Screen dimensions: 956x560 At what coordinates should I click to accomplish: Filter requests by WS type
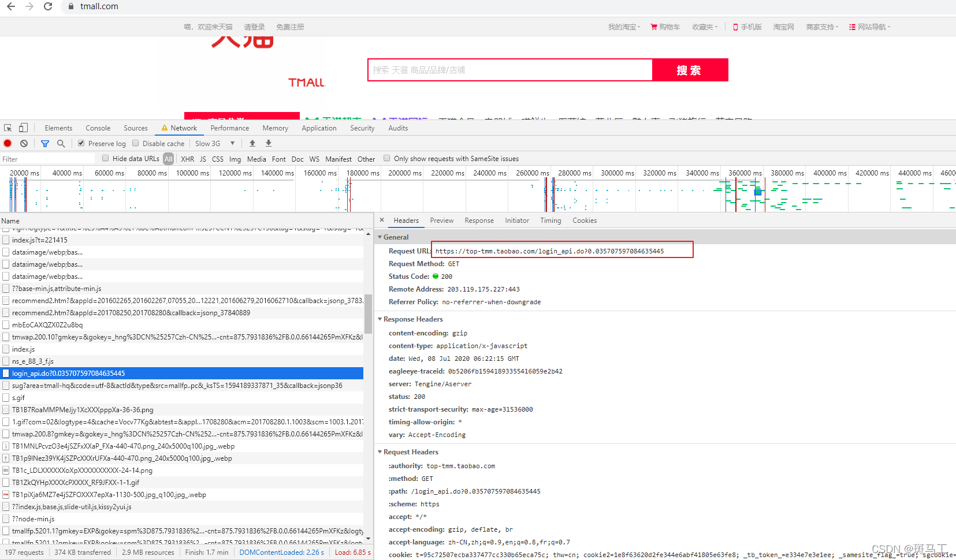314,159
